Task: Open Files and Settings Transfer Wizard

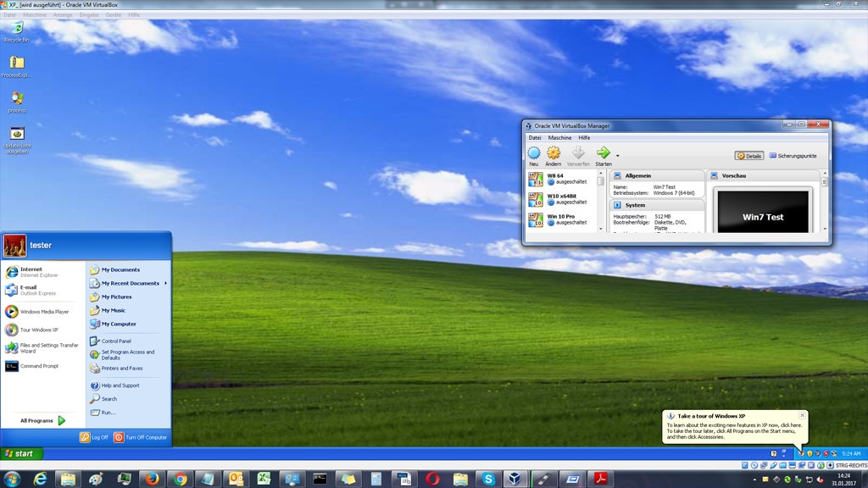Action: tap(43, 348)
